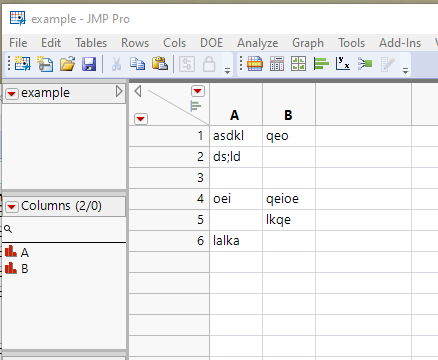Image resolution: width=438 pixels, height=360 pixels.
Task: Open the Edit menu
Action: 51,43
